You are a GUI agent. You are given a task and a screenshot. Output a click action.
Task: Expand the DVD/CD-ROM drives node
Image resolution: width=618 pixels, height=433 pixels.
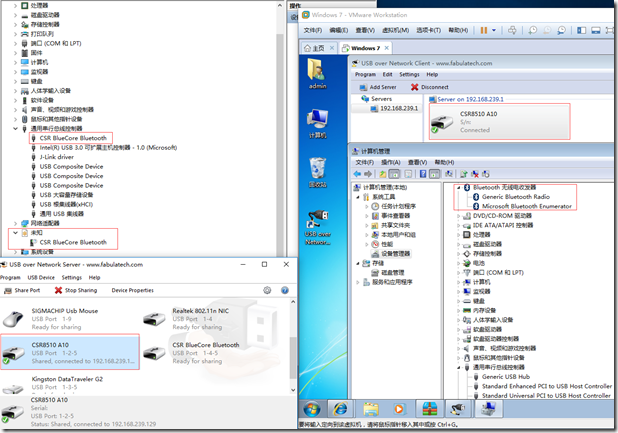pos(458,216)
